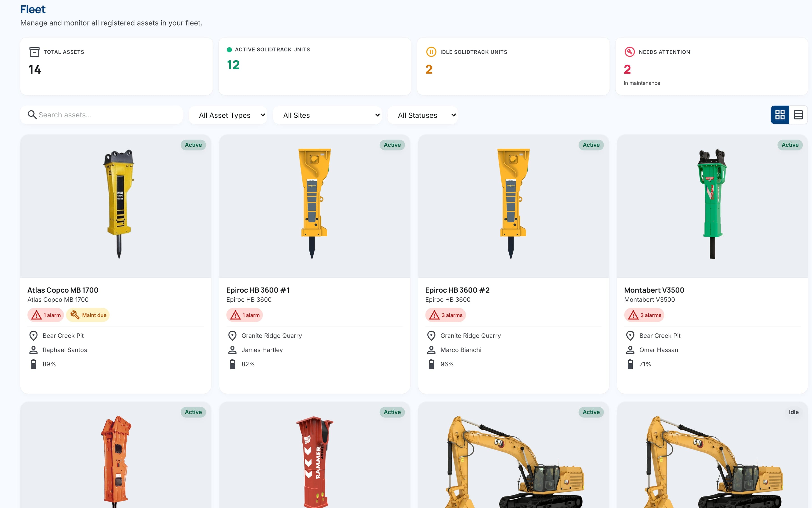
Task: Open the Epiroc HB 3600 #1 breaker image
Action: coord(314,204)
